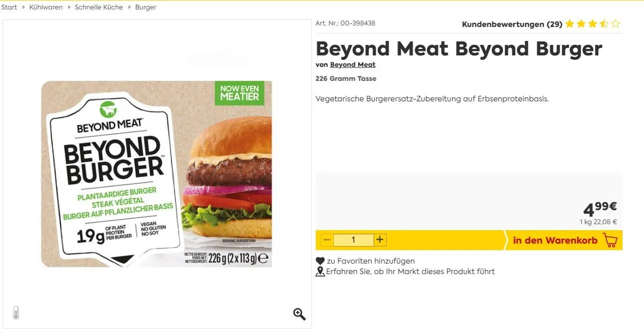Open the Burger breadcrumb category
The image size is (644, 329).
click(146, 7)
